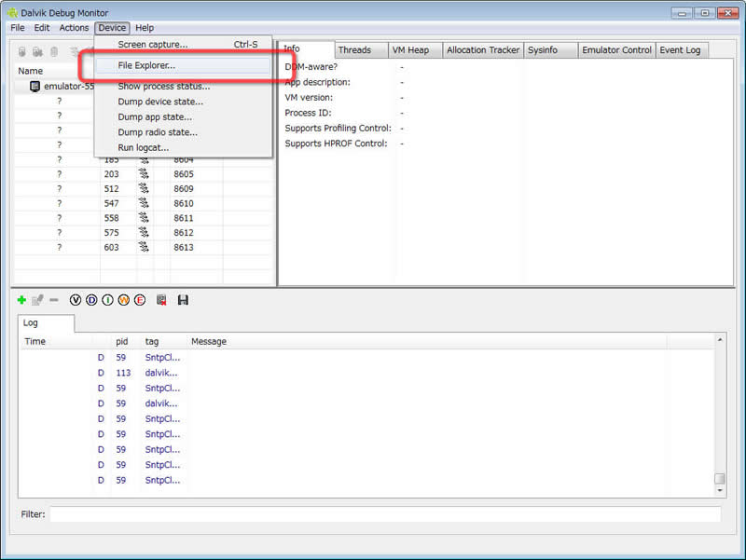Click the debug icon in the pid 603 row
746x560 pixels.
coord(144,247)
